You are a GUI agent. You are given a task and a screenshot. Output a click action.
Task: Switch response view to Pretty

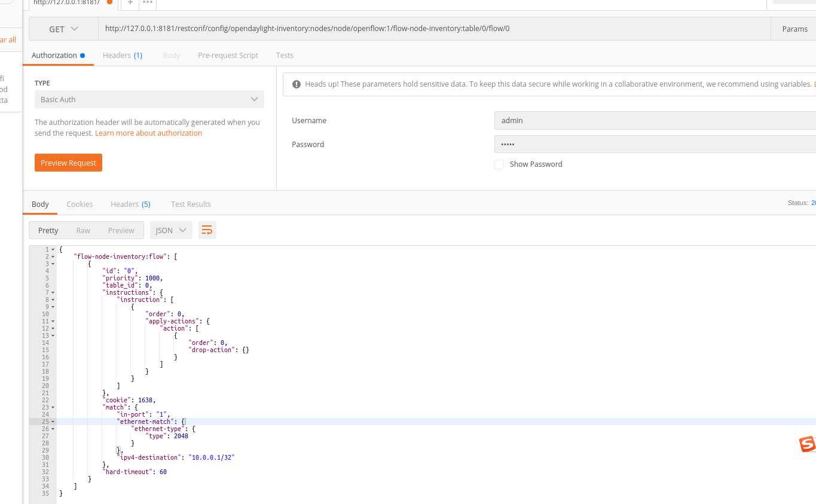48,230
